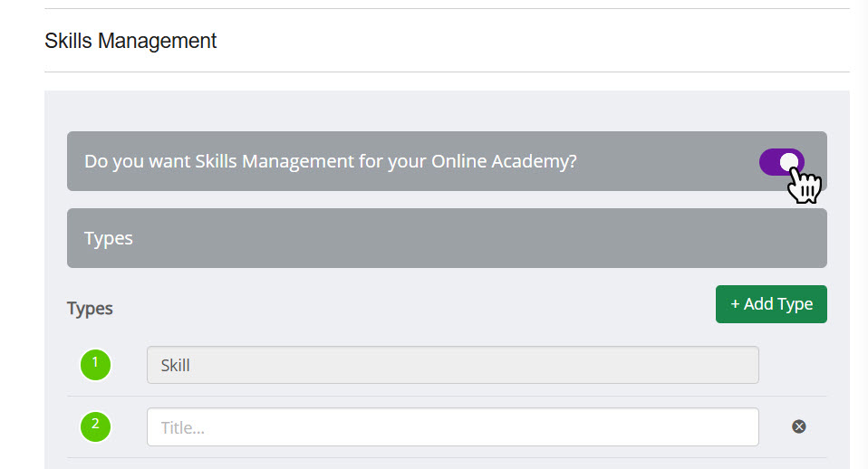Expand the Types panel bar
The image size is (868, 469).
[446, 238]
